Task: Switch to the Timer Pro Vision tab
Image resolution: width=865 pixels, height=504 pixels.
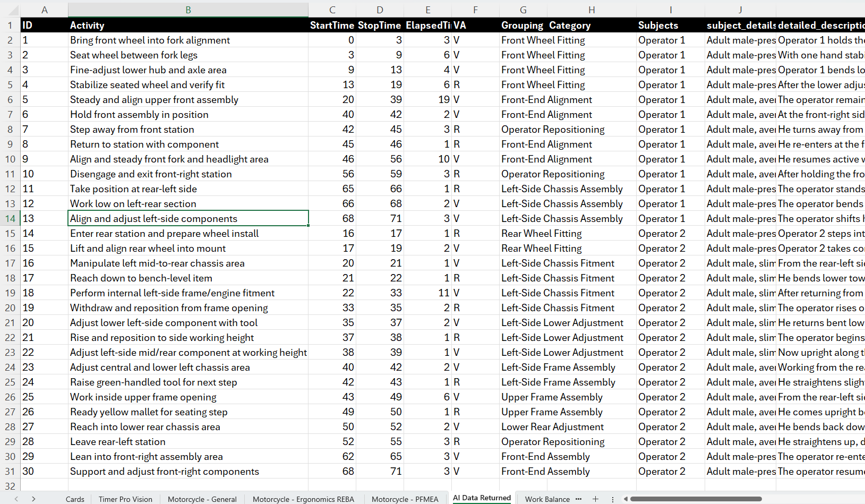Action: point(125,499)
